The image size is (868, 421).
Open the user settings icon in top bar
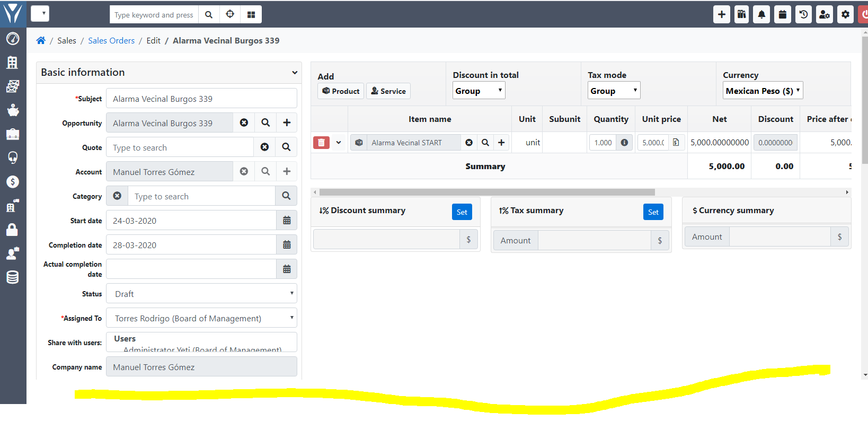824,14
